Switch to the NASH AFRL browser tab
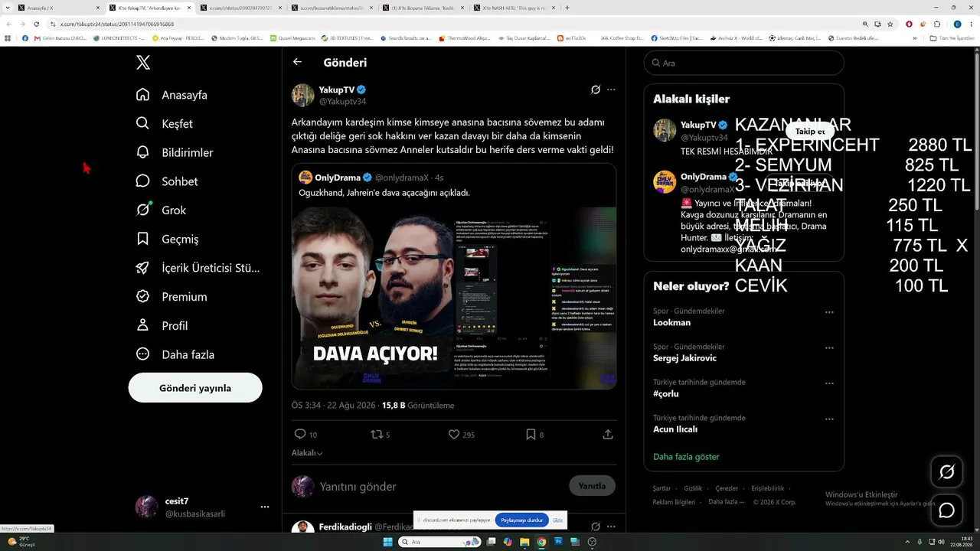 pos(514,8)
